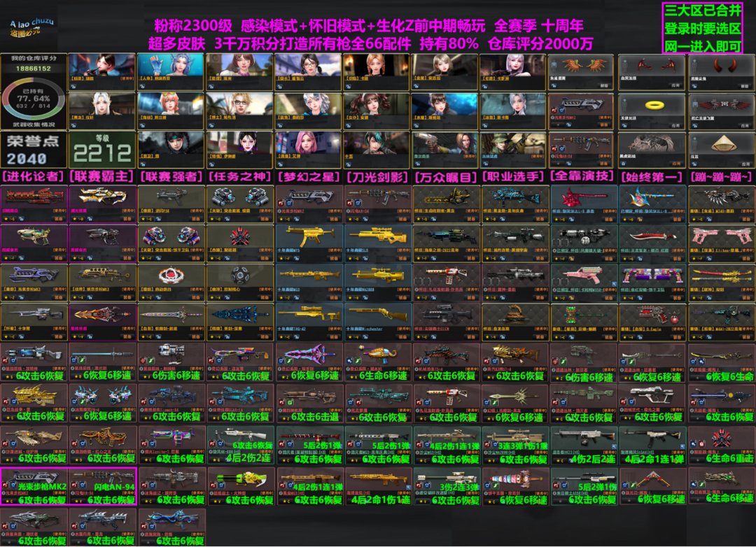Screen dimensions: 756x547
Task: Click the flame-colored greatsword weapon
Action: (102, 322)
